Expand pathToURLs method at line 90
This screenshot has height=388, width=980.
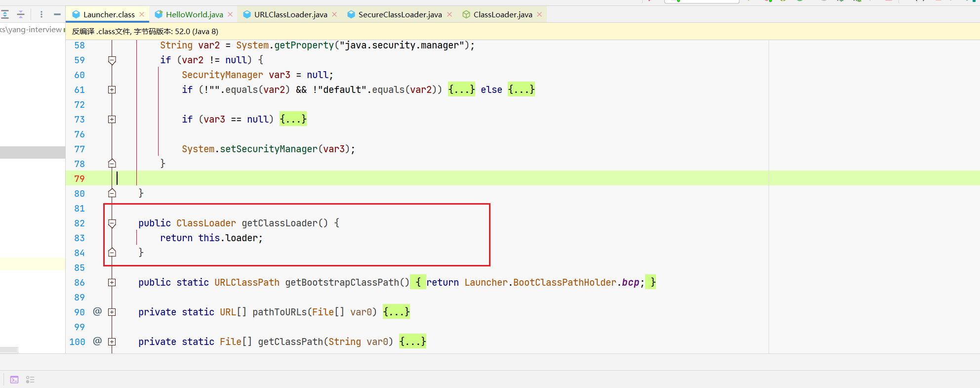click(x=112, y=312)
